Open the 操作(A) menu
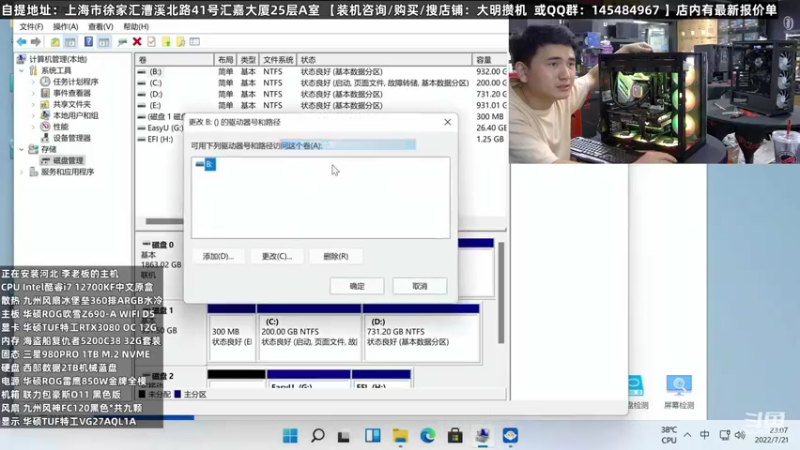This screenshot has width=800, height=450. [65, 27]
